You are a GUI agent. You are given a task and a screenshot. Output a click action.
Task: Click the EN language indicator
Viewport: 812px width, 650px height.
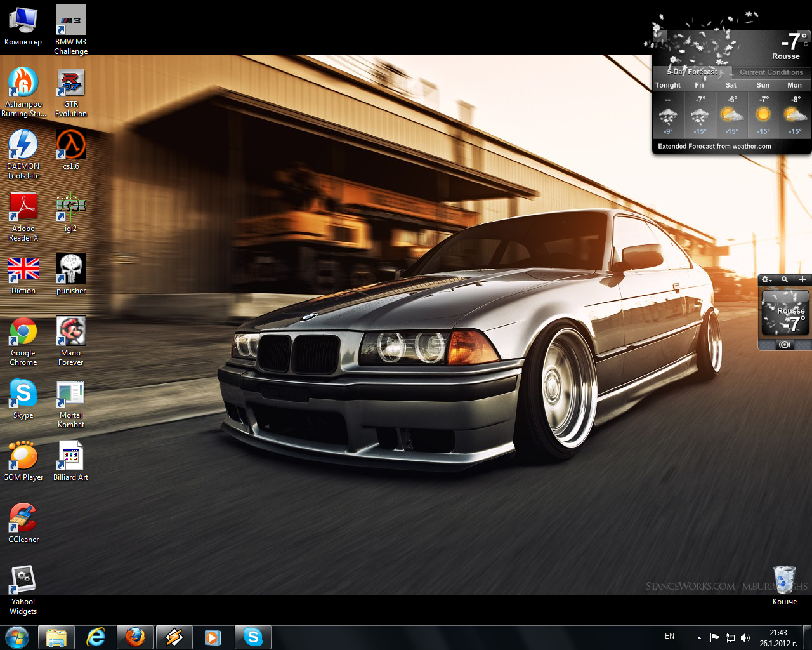pyautogui.click(x=669, y=636)
